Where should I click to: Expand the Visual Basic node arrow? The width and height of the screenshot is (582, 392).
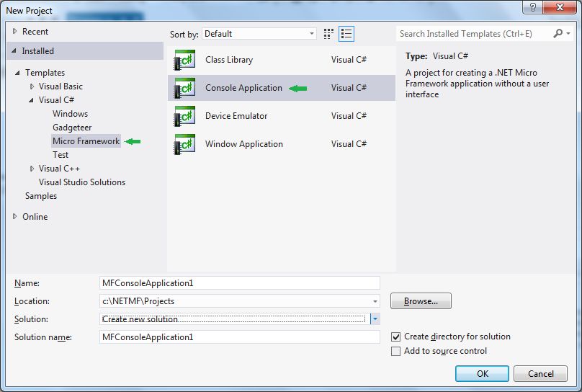coord(32,86)
